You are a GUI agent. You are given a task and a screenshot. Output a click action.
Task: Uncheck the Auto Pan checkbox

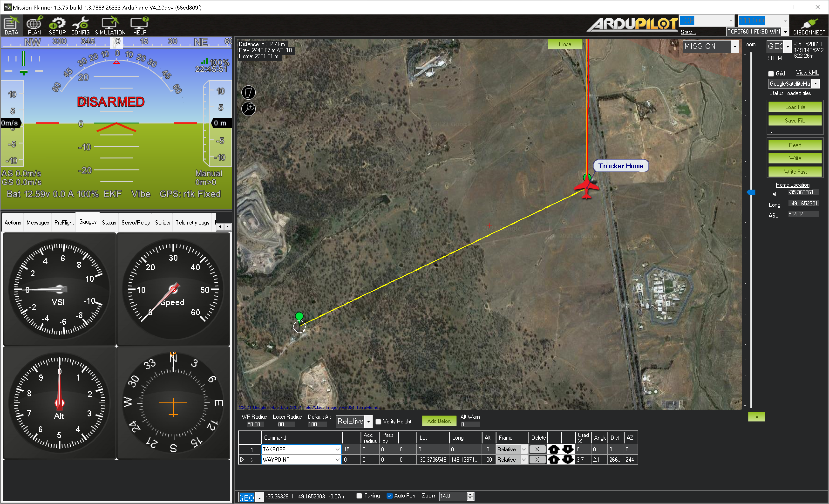[x=389, y=496]
